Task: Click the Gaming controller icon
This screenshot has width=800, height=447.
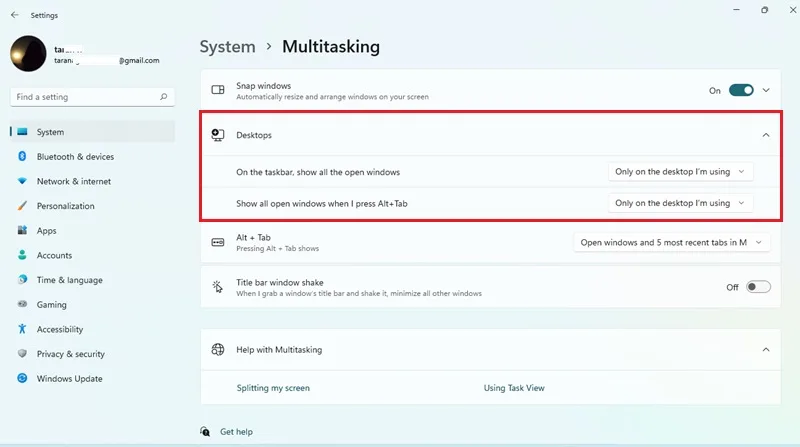Action: tap(22, 304)
